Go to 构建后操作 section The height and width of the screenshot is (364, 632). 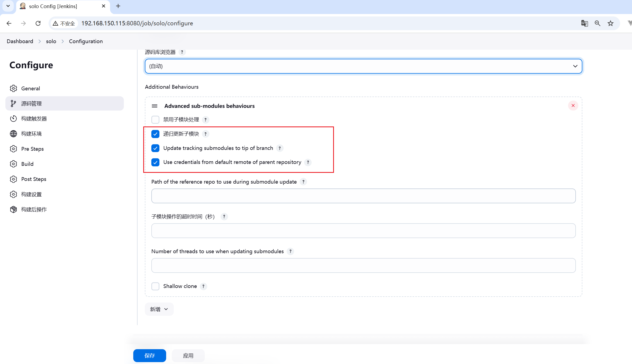[64, 210]
